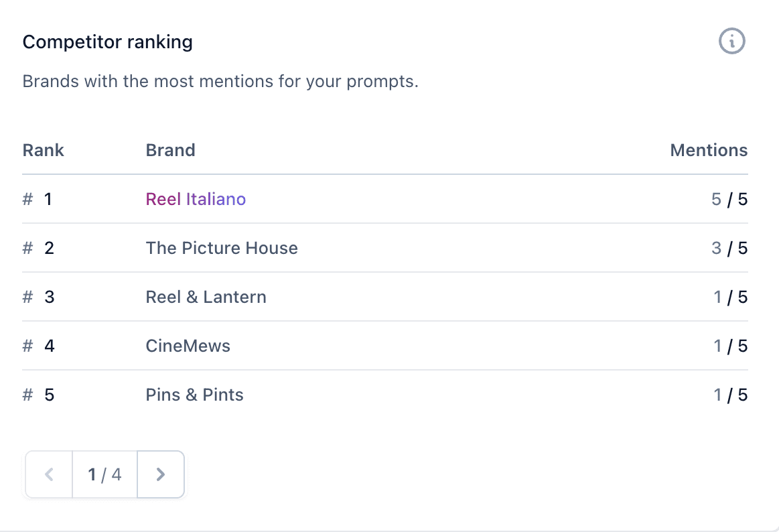Screen dimensions: 779x532
Task: Click the 3 / 5 mentions value
Action: pyautogui.click(x=729, y=248)
